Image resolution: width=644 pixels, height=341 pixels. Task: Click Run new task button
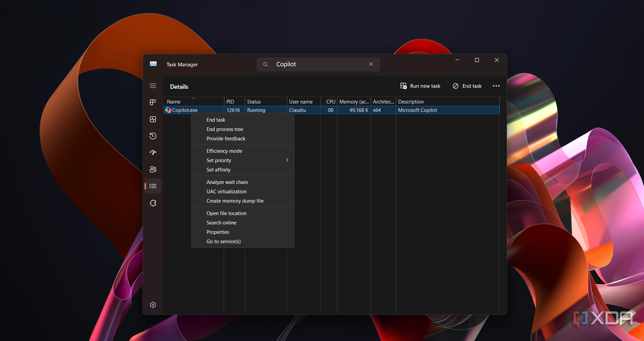pos(420,86)
